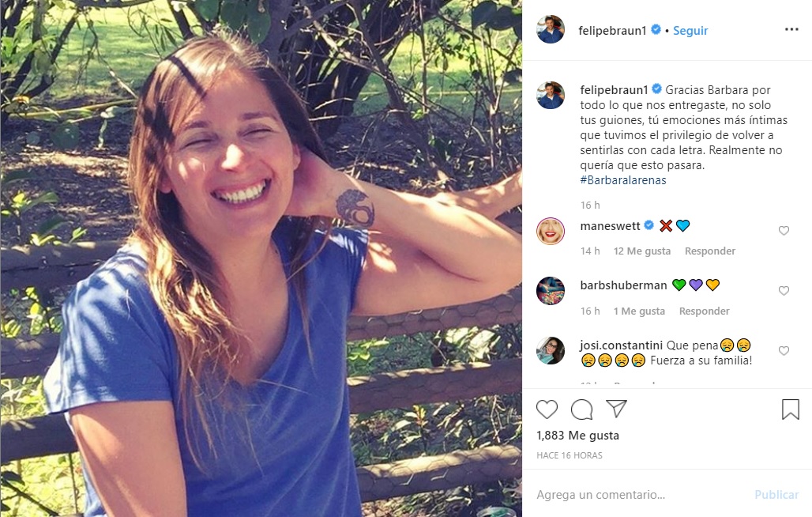View the 12 Me gusta on maneswett comment
The image size is (812, 517).
pos(642,251)
